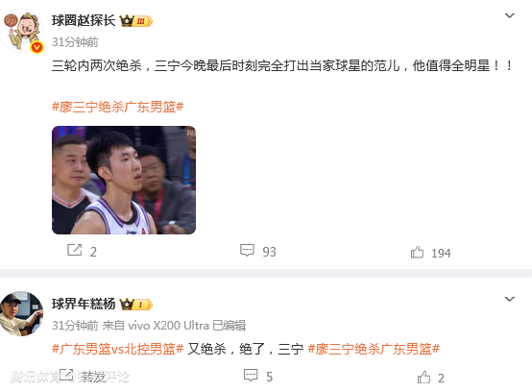Like the second post with 2 likes
Viewport: 532px width, 392px height.
point(423,377)
